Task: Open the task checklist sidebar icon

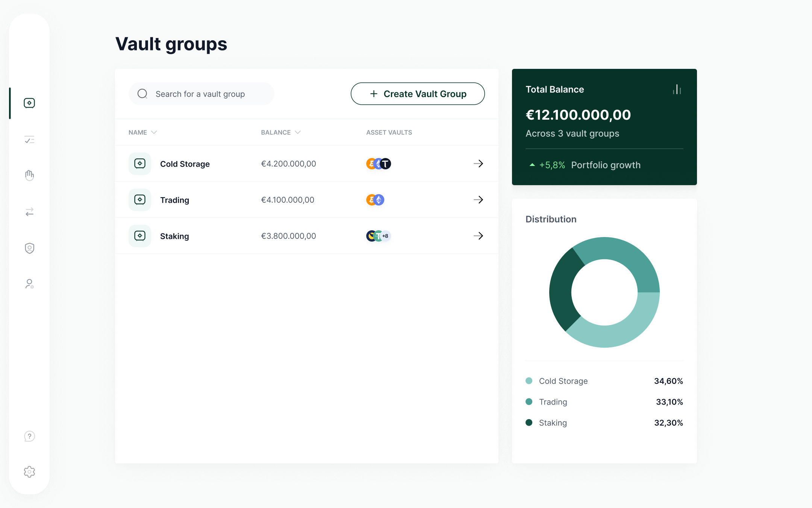Action: tap(29, 140)
